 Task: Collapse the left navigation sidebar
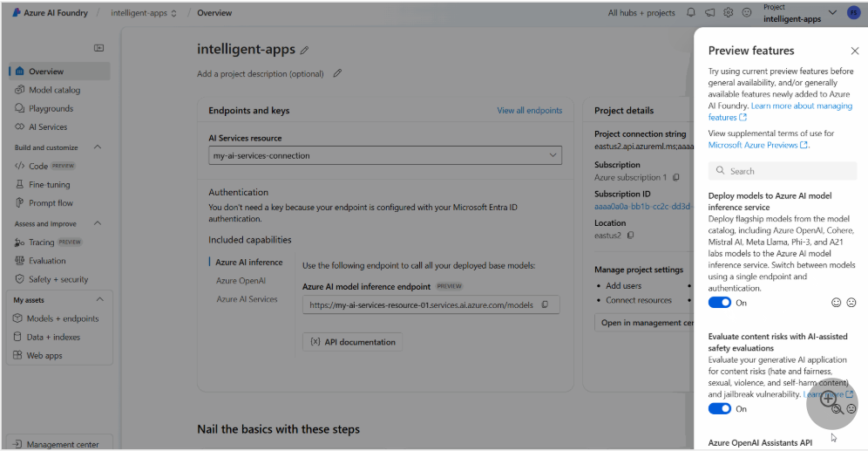(98, 48)
